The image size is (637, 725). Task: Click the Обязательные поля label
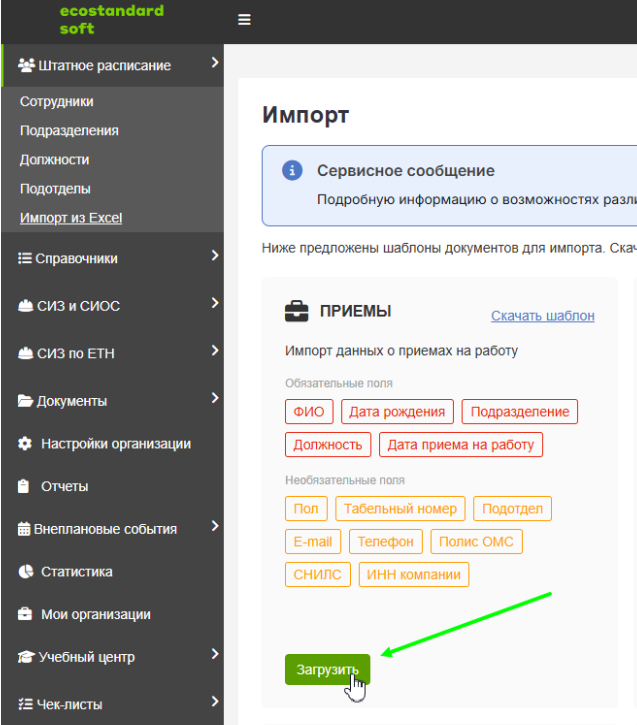[x=339, y=383]
